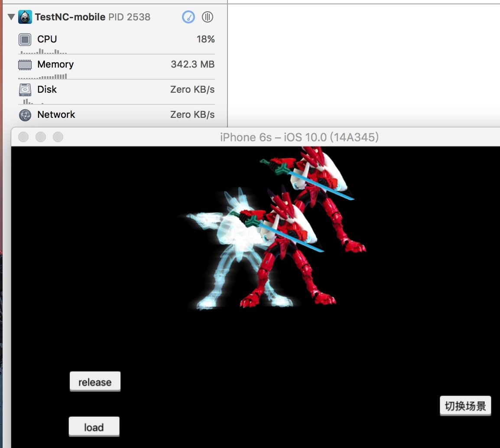This screenshot has height=448, width=500.
Task: Click the TestNC-mobile app icon
Action: point(25,17)
